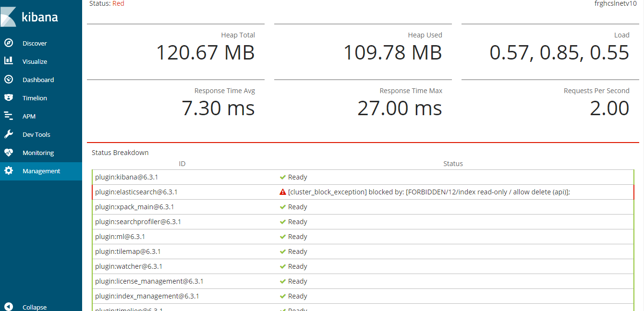
Task: Click the Heap Used label
Action: (425, 35)
